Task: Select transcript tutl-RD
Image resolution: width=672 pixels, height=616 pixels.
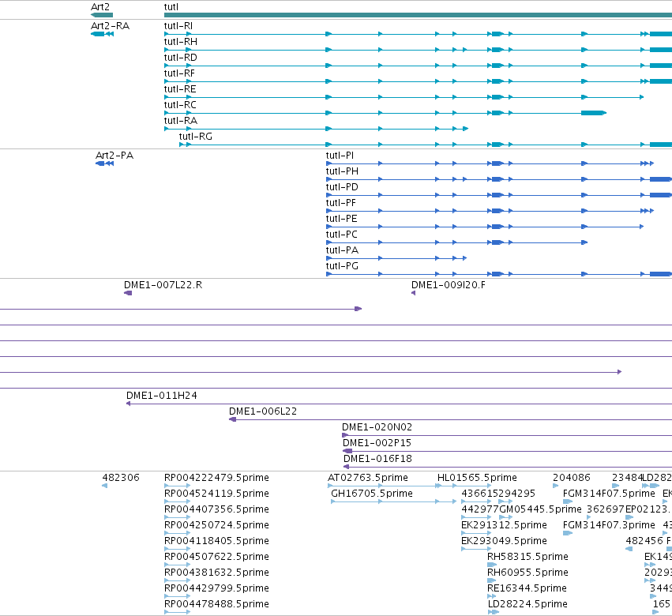Action: 180,58
